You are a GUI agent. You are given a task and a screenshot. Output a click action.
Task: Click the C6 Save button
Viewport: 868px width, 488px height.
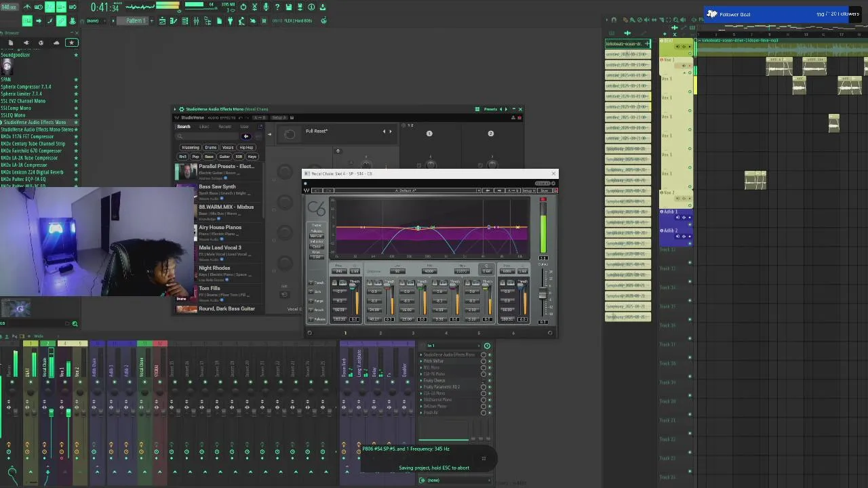pos(544,190)
